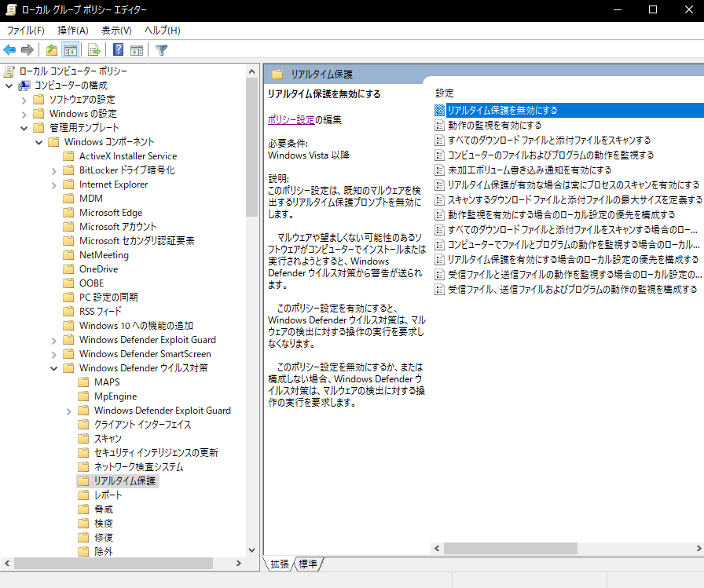Open the ファイル(F) menu
This screenshot has height=588, width=704.
tap(26, 31)
